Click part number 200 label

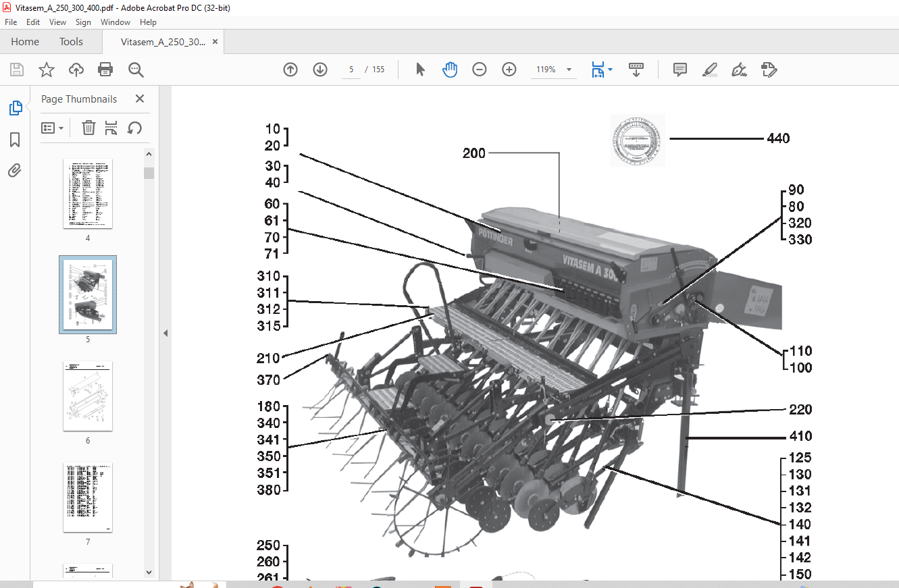pos(474,153)
